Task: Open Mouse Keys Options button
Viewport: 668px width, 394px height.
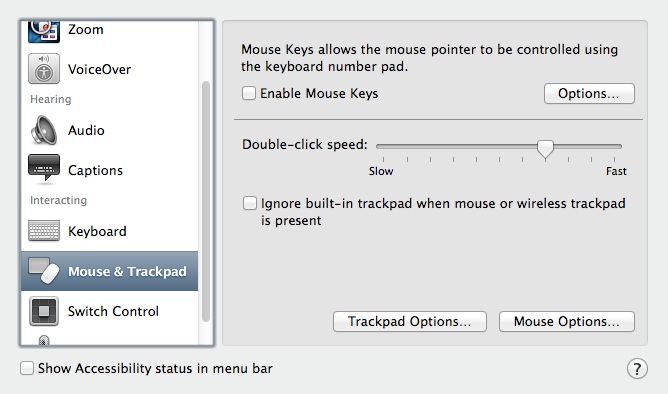Action: tap(589, 93)
